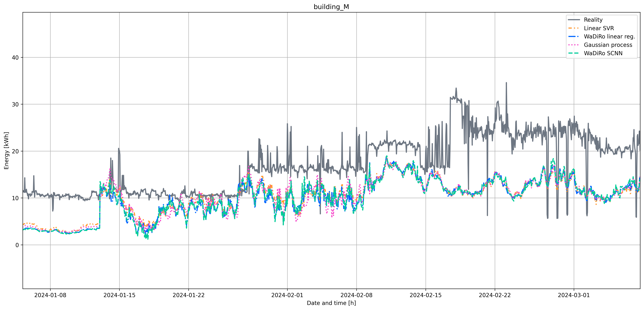Viewport: 644px width, 310px height.
Task: Click the 2024-02-22 x-axis tick label
Action: coord(494,295)
